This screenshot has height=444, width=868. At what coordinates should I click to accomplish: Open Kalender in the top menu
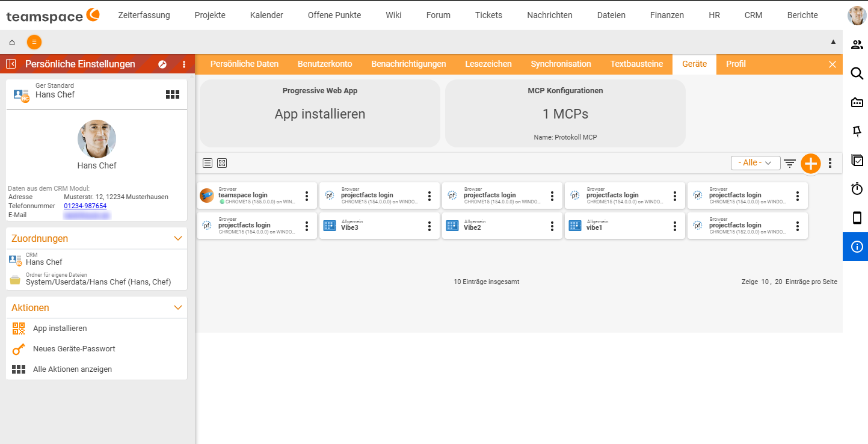[266, 15]
